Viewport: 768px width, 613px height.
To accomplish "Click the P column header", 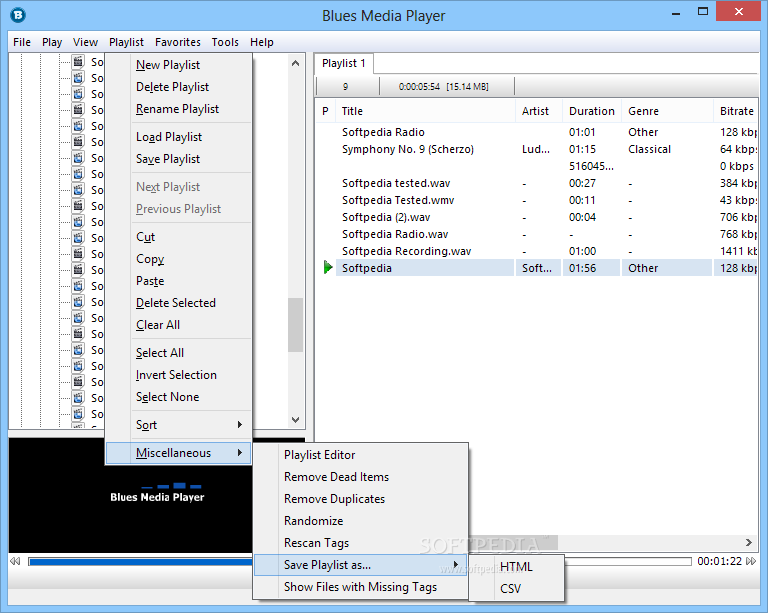I will pos(325,111).
